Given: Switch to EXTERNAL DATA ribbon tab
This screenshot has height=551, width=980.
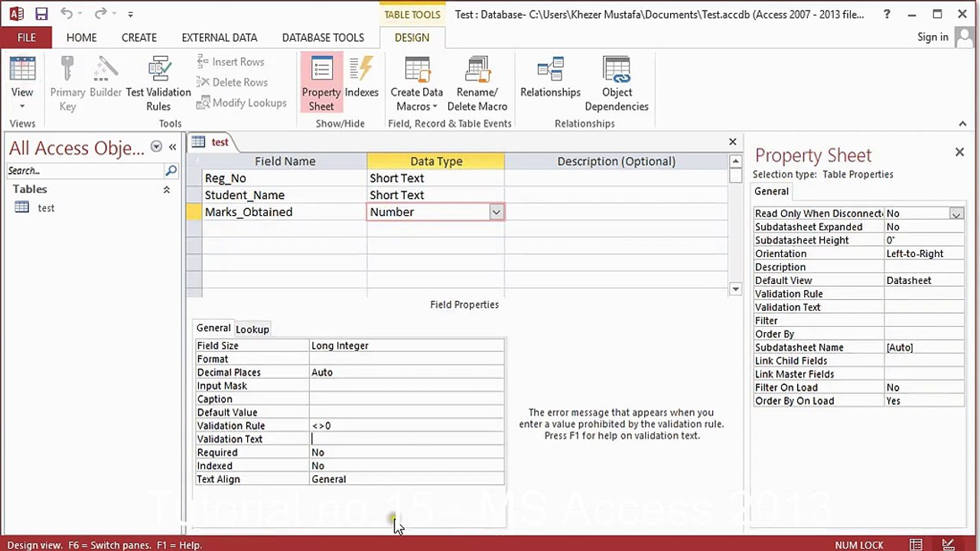Looking at the screenshot, I should [x=220, y=37].
